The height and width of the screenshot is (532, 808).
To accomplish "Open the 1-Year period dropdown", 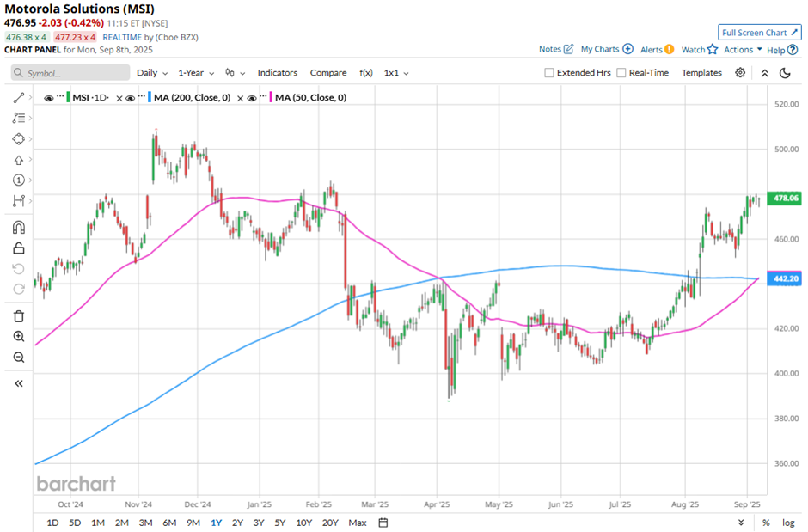I will pyautogui.click(x=196, y=73).
